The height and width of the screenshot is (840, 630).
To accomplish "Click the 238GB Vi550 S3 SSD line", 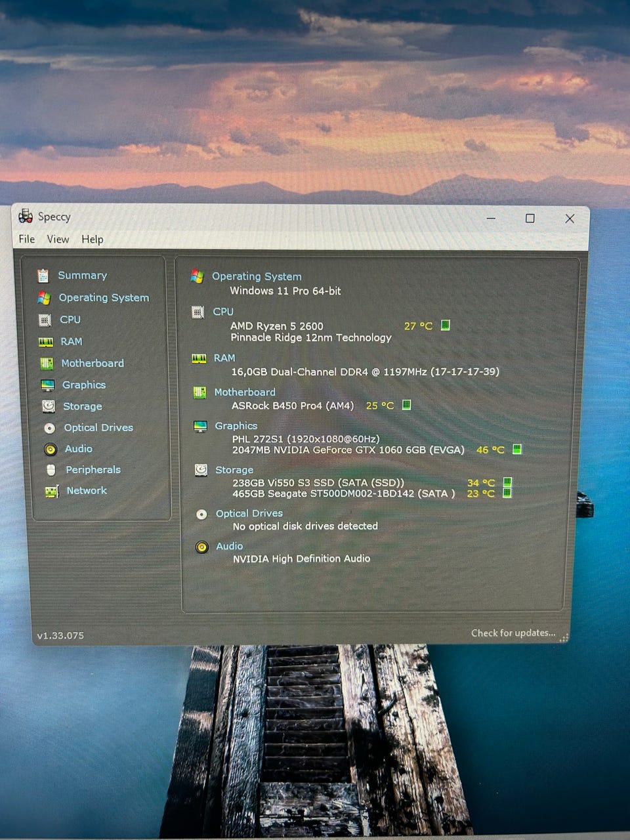I will (318, 482).
